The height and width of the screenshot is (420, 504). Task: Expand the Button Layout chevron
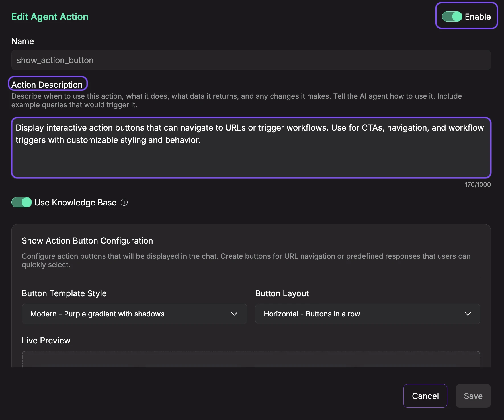pos(467,314)
